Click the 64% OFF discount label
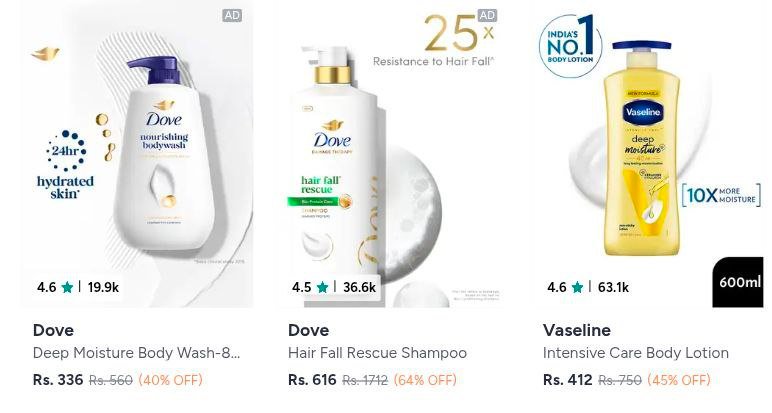 (x=425, y=380)
